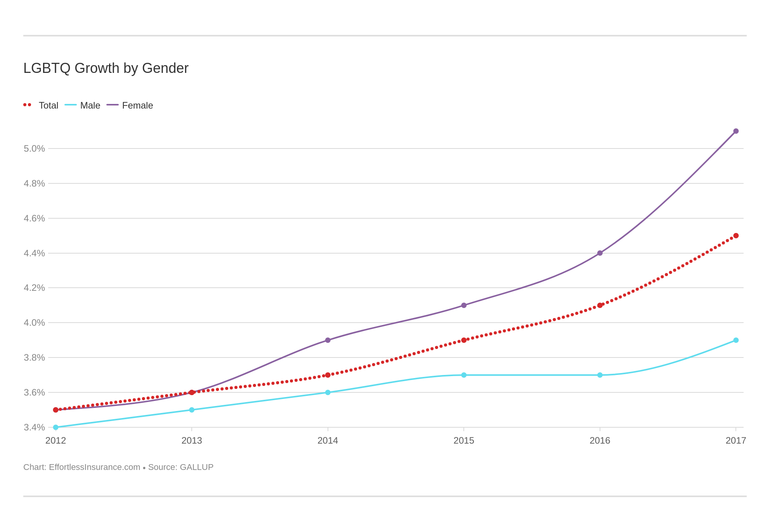Select the Male data point for 2015
The width and height of the screenshot is (770, 532).
coord(464,375)
